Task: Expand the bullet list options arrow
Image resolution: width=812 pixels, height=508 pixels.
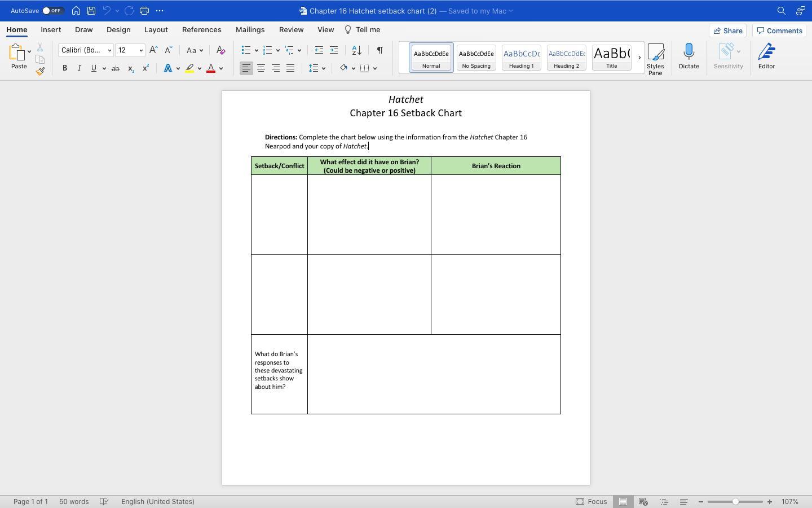Action: click(x=257, y=50)
